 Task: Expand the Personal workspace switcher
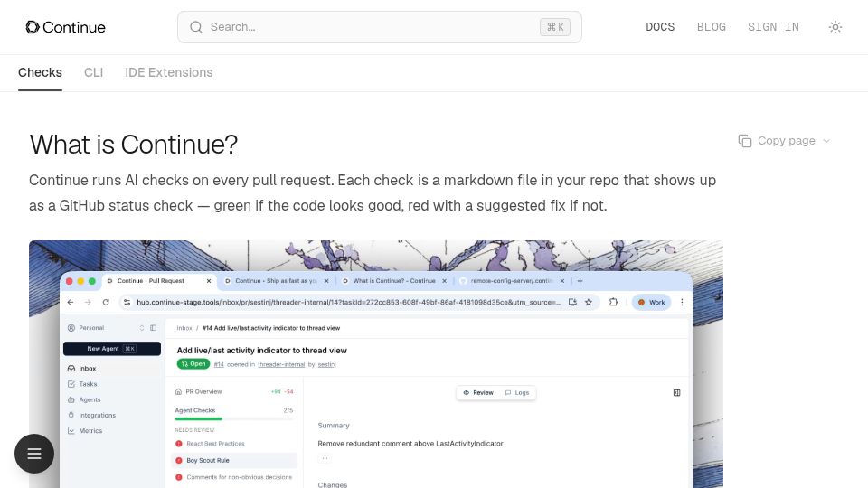[142, 328]
